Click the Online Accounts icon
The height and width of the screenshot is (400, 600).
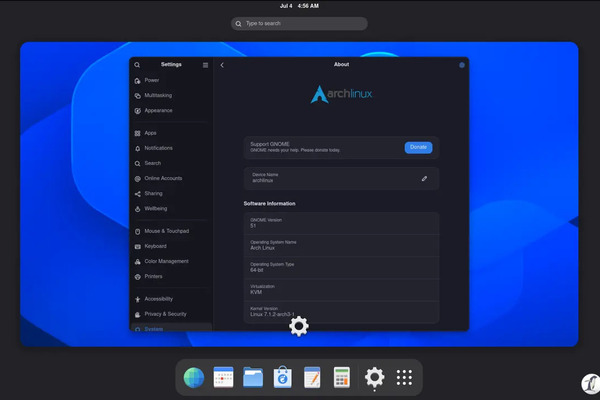point(138,179)
